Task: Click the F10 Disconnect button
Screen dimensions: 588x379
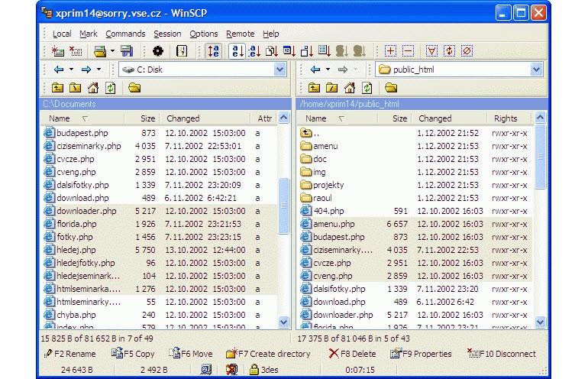Action: pos(502,354)
